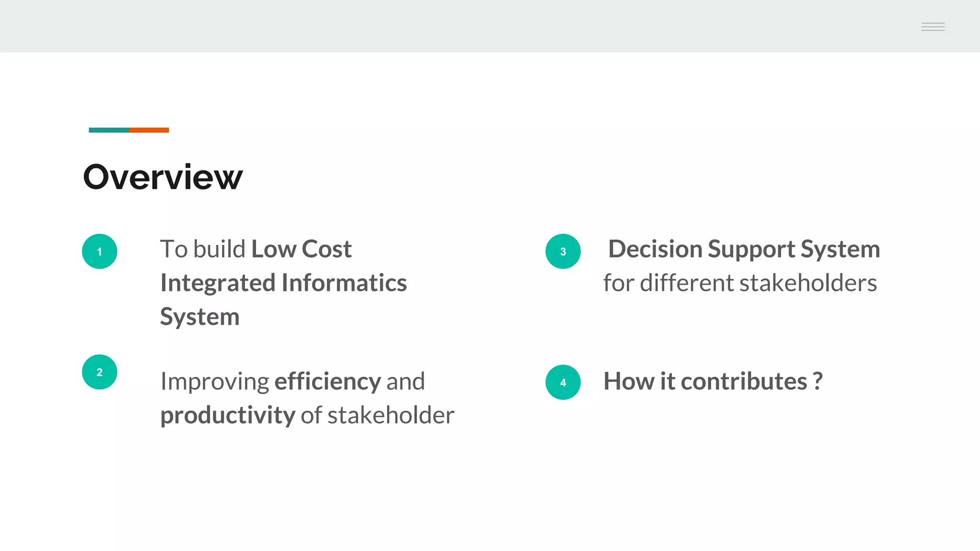This screenshot has width=980, height=551.
Task: Click 'for different stakeholders' text
Action: point(740,283)
